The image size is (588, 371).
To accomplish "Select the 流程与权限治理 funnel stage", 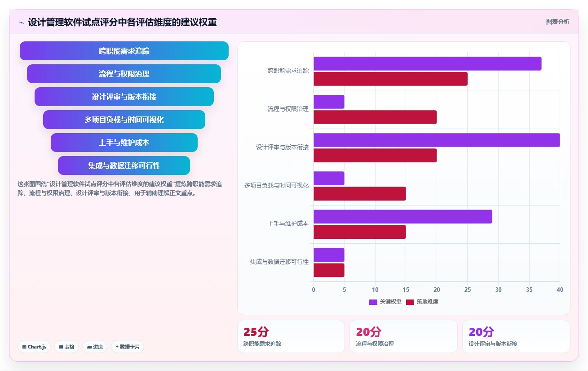I will (x=124, y=74).
